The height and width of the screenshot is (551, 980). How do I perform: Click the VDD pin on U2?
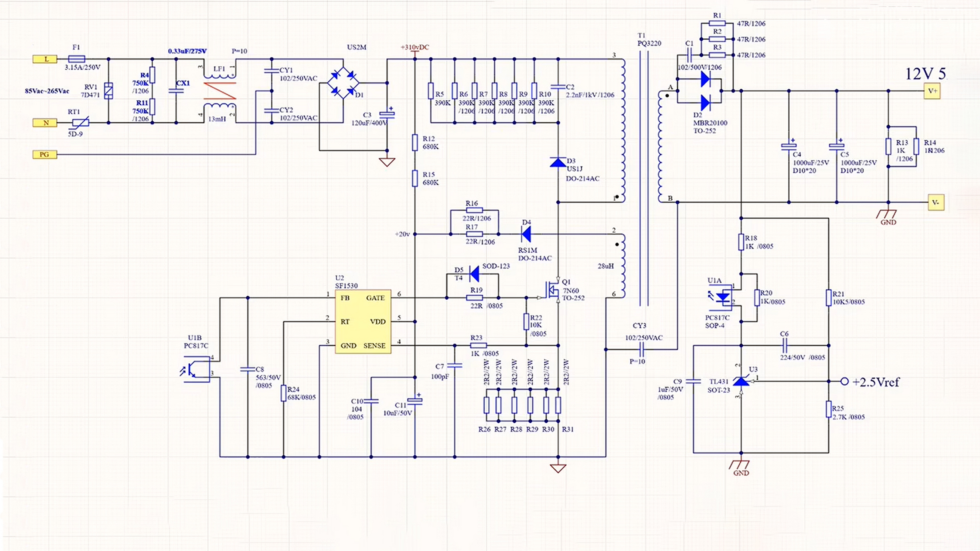(378, 322)
